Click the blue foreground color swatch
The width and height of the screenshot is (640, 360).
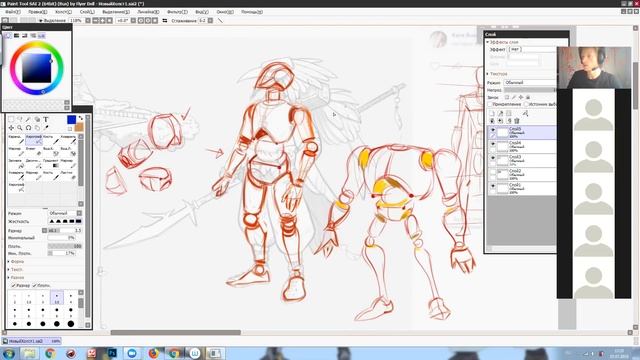point(71,119)
